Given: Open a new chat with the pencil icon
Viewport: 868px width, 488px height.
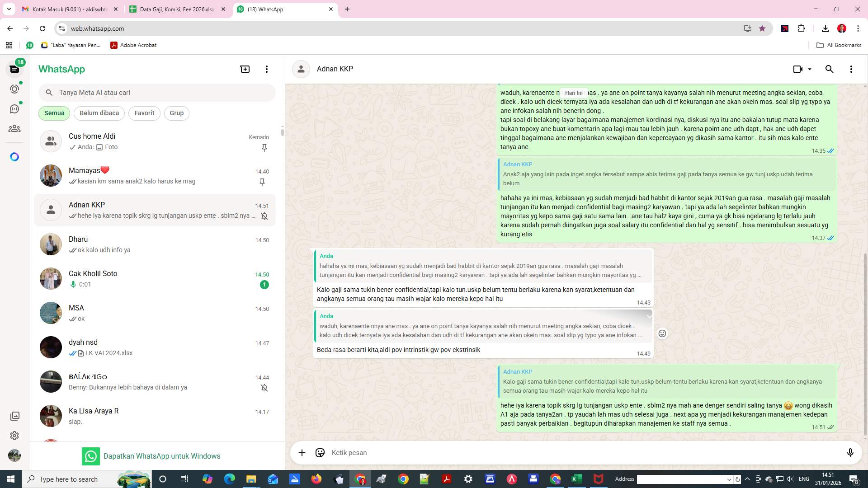Looking at the screenshot, I should tap(245, 69).
